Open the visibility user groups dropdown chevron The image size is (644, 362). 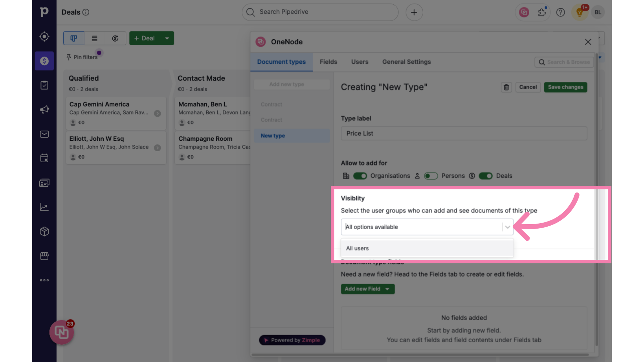click(x=507, y=227)
